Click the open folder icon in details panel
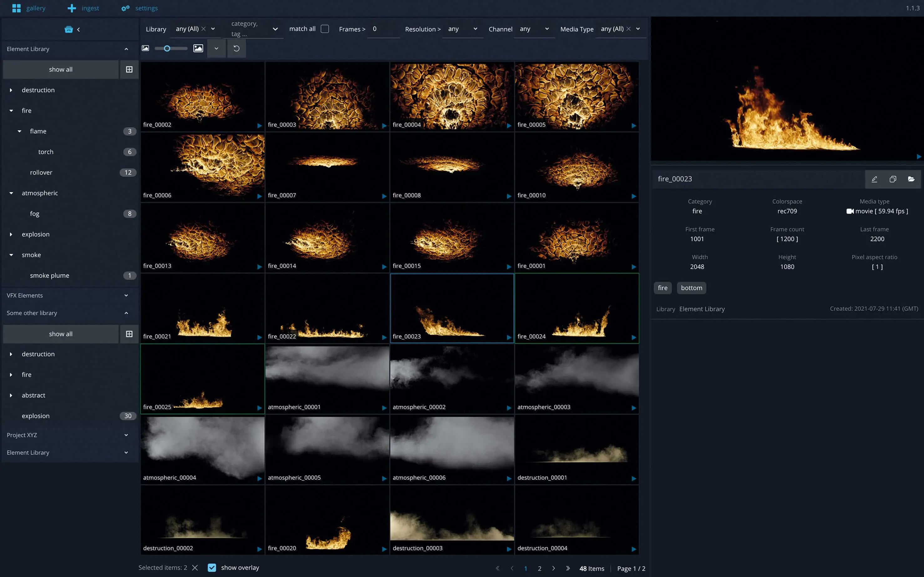The height and width of the screenshot is (577, 924). 911,179
